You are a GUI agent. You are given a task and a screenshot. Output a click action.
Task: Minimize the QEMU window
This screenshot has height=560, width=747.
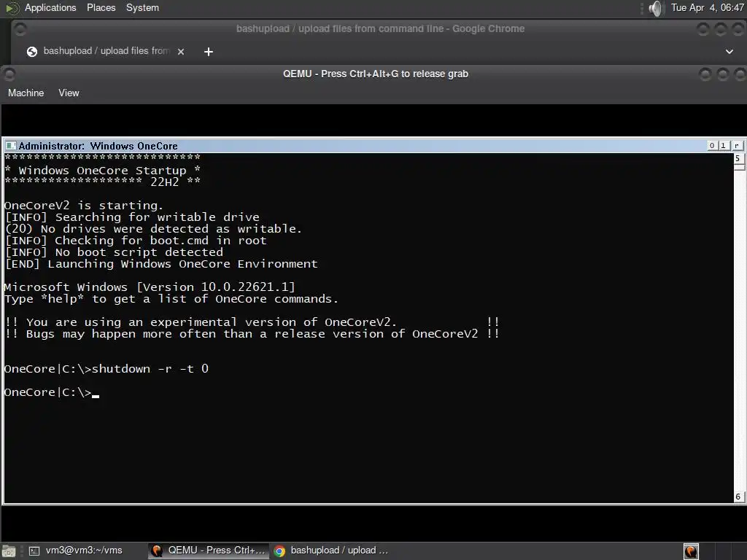tap(705, 74)
